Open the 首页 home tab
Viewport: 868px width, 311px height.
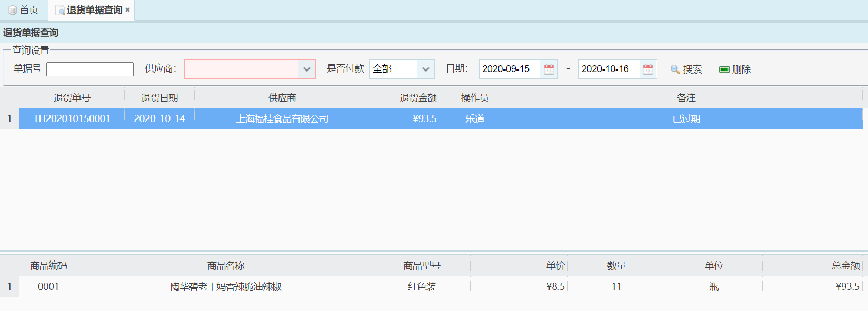[24, 10]
